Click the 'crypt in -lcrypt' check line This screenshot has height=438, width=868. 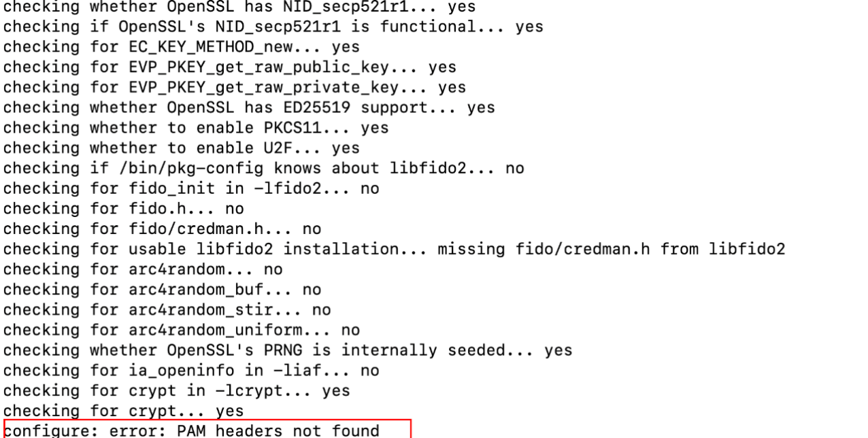177,390
